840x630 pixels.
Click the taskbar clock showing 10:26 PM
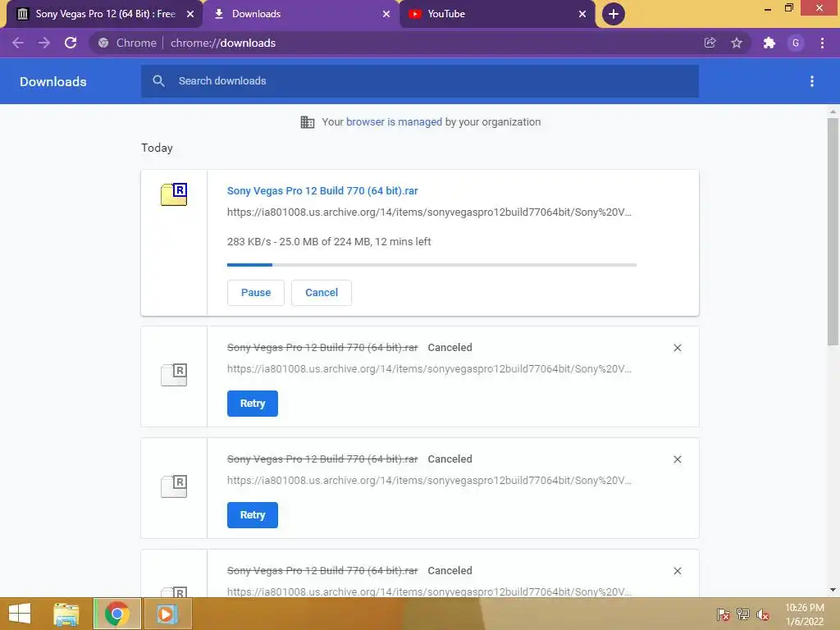pyautogui.click(x=804, y=614)
